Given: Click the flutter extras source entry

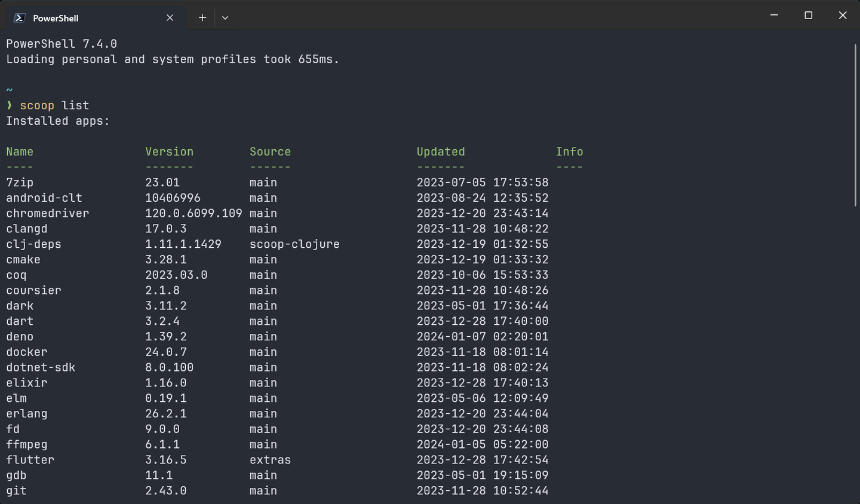Looking at the screenshot, I should tap(270, 460).
